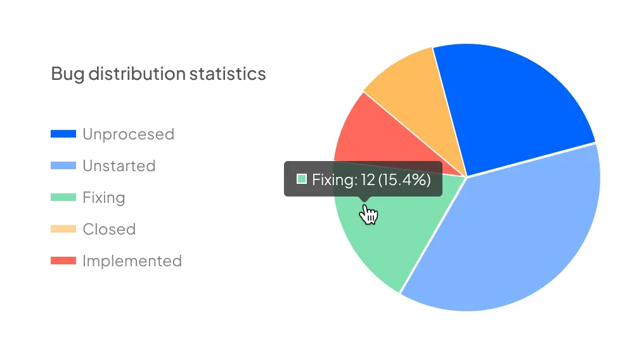The width and height of the screenshot is (644, 355).
Task: Toggle the Fixing series legend label
Action: coord(104,198)
